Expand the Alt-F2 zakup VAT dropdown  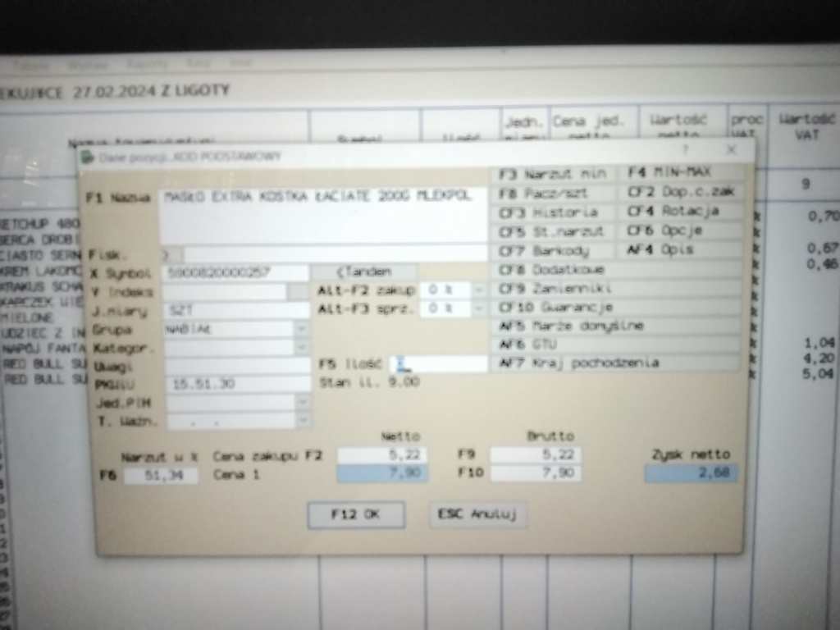480,290
